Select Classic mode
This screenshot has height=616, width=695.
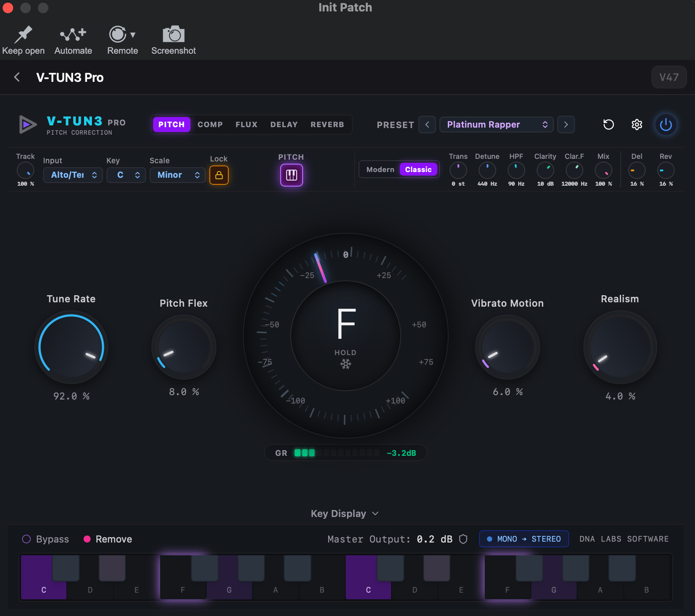[x=418, y=169]
